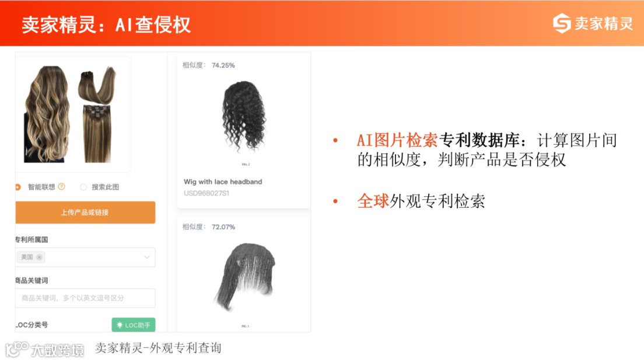Screen dimensions: 644x362
Task: Select the 智能联想 radio option
Action: pyautogui.click(x=17, y=187)
